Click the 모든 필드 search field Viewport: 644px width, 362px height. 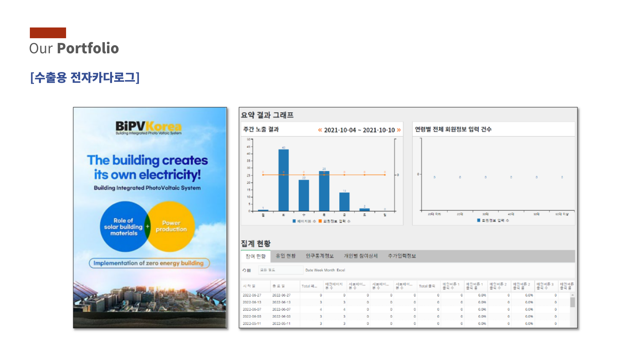point(281,270)
